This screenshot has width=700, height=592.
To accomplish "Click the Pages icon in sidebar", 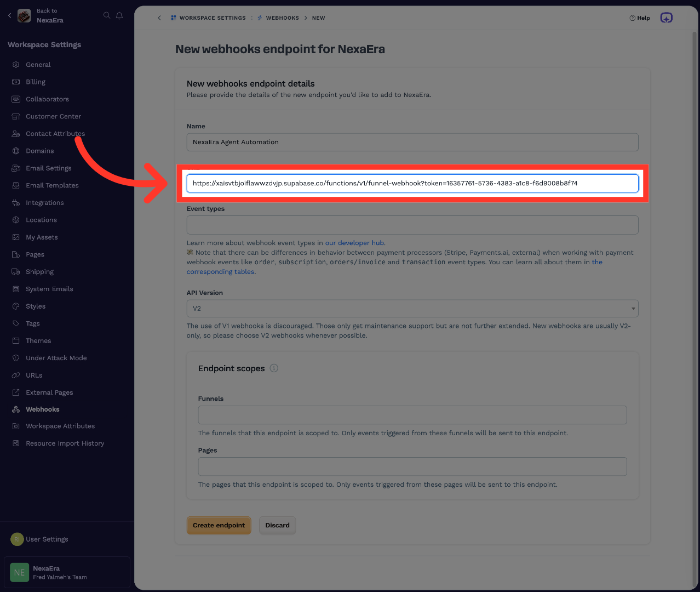I will tap(16, 254).
